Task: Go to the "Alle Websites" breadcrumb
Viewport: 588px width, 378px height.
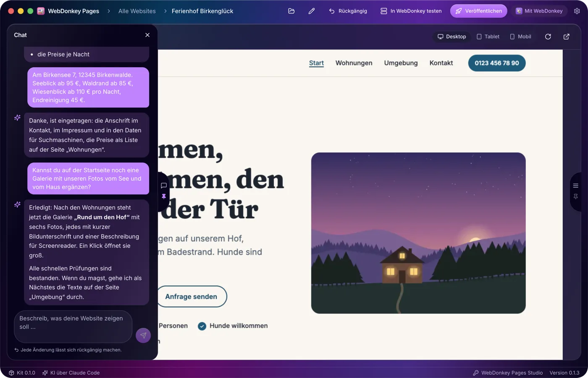Action: (x=137, y=11)
